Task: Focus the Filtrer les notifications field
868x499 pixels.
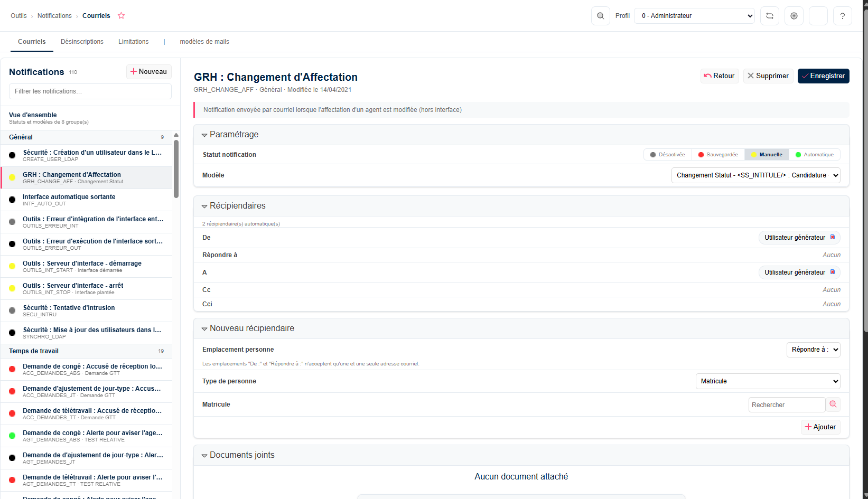Action: click(x=90, y=91)
